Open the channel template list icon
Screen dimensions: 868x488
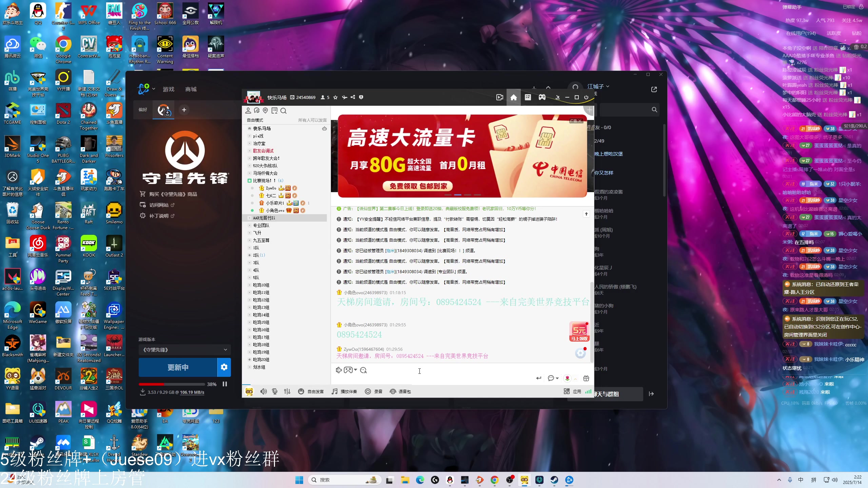click(528, 97)
